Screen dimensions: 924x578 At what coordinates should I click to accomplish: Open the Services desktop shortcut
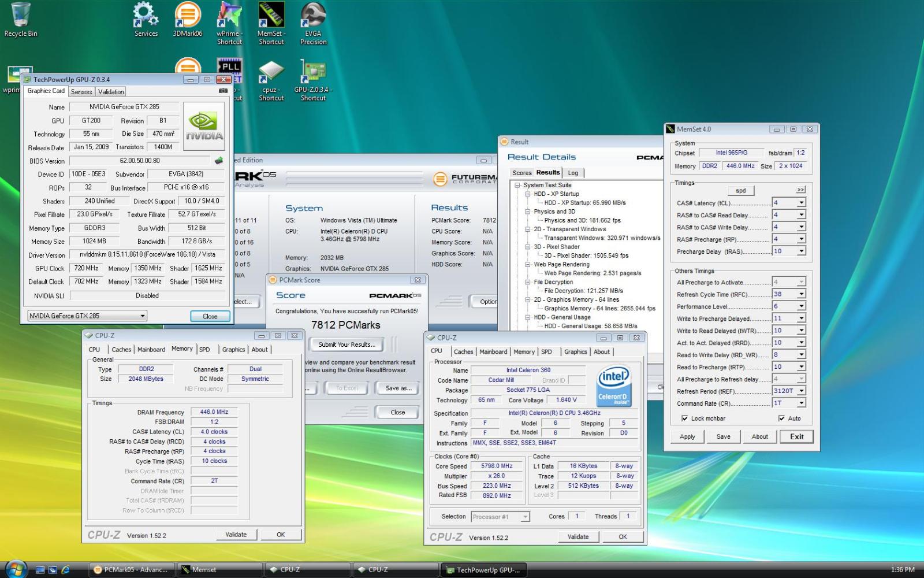(x=146, y=20)
